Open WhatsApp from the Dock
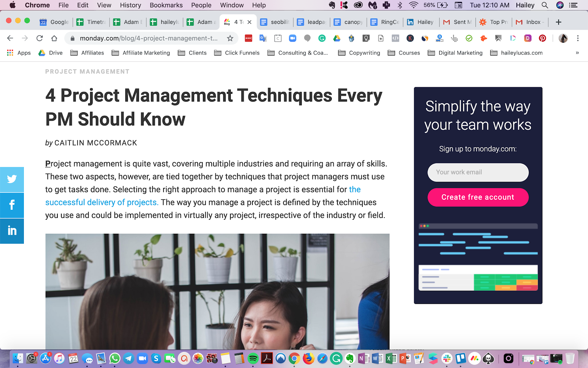588x368 pixels. pos(115,358)
